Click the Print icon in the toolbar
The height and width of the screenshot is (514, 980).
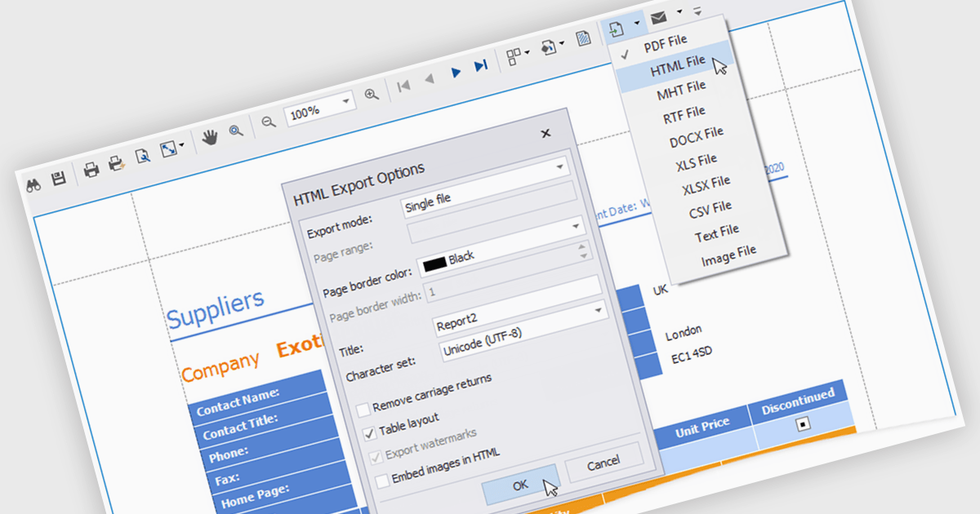[91, 170]
